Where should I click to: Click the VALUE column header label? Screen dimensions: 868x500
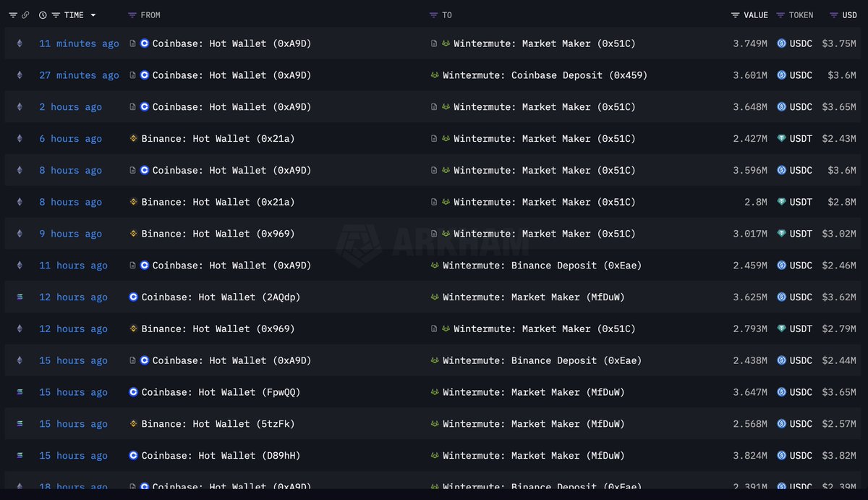click(755, 15)
